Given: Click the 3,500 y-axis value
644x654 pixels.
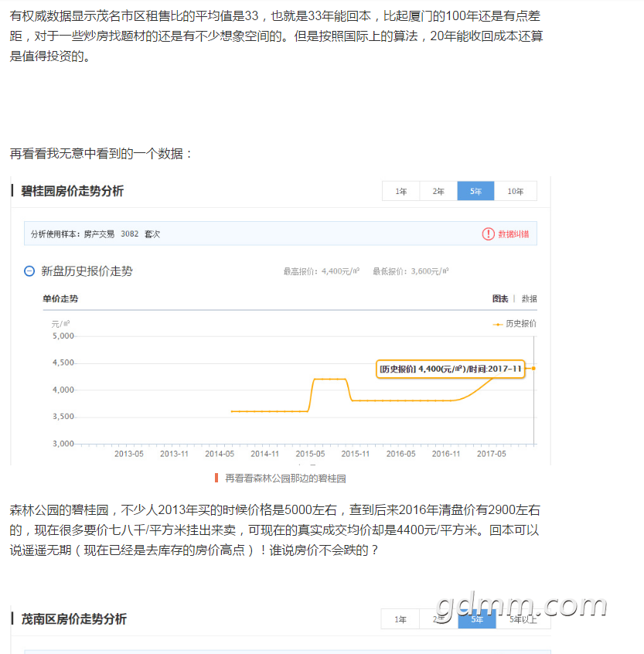Looking at the screenshot, I should click(63, 417).
